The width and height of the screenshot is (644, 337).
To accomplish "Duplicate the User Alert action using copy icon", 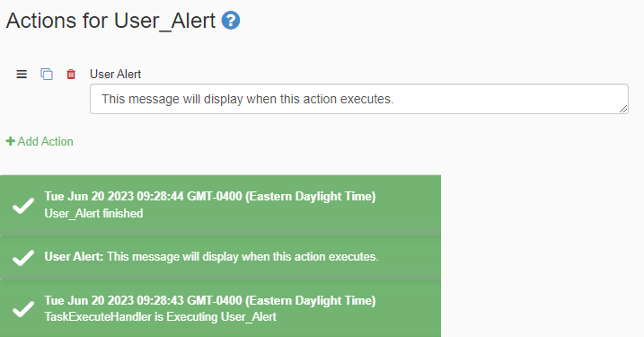I will (x=47, y=75).
